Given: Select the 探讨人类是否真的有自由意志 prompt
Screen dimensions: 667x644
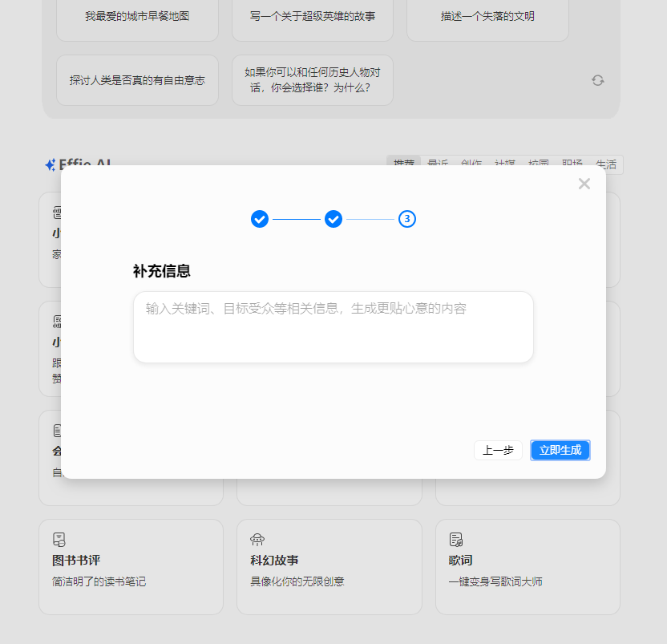Looking at the screenshot, I should pyautogui.click(x=137, y=79).
